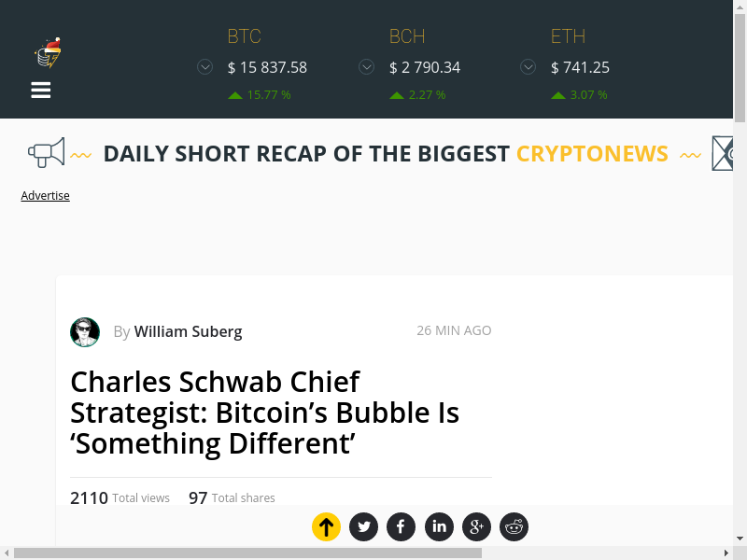Screen dimensions: 747x560
Task: Open the Advertise link
Action: (x=46, y=195)
